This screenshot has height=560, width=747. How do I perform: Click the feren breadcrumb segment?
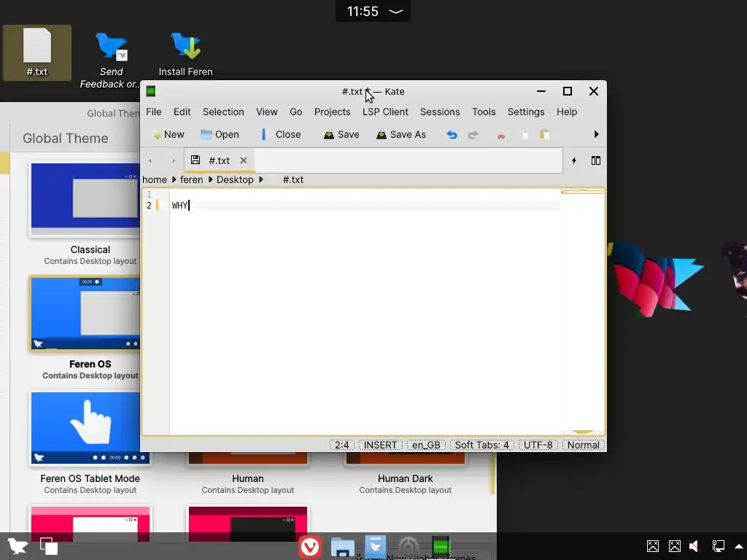point(192,179)
